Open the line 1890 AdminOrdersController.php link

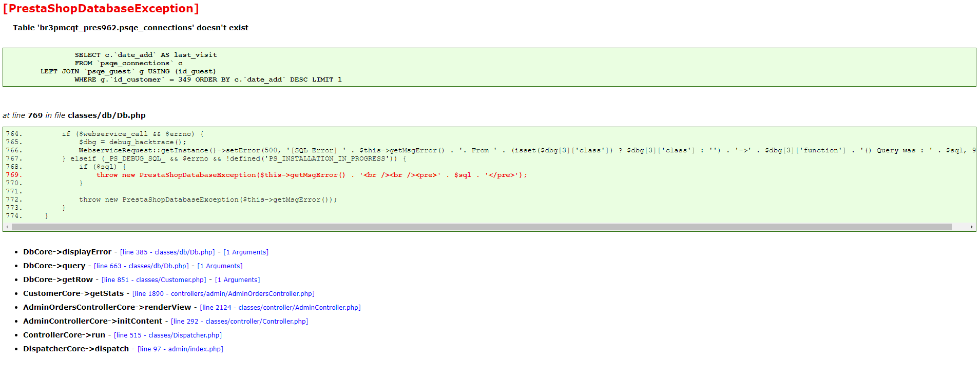[223, 294]
